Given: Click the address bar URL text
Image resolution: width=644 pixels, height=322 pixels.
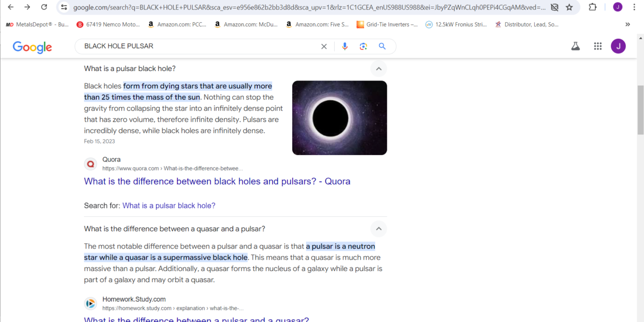Looking at the screenshot, I should pyautogui.click(x=309, y=7).
